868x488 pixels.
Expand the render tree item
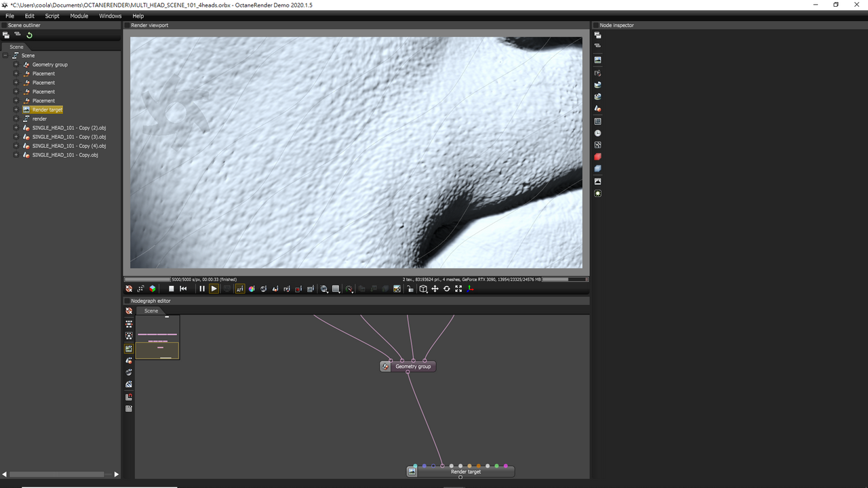16,119
